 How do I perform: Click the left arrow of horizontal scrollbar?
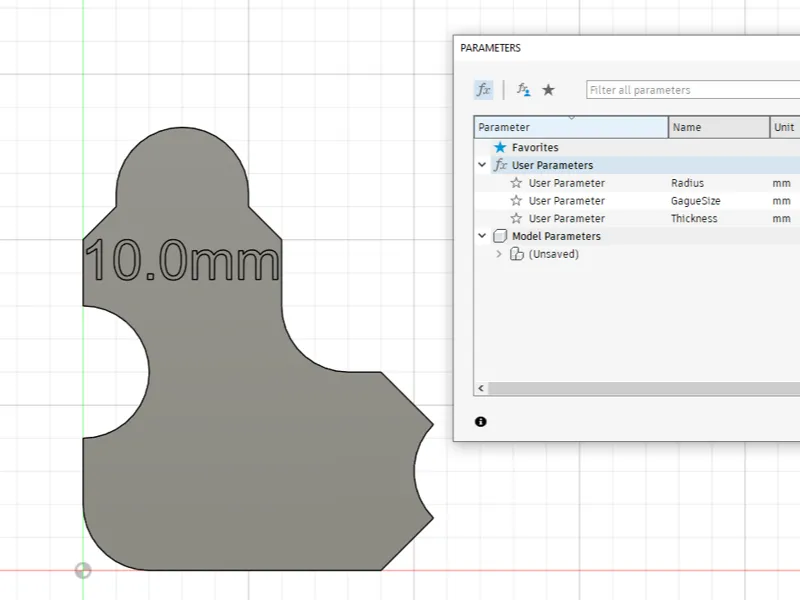[481, 388]
